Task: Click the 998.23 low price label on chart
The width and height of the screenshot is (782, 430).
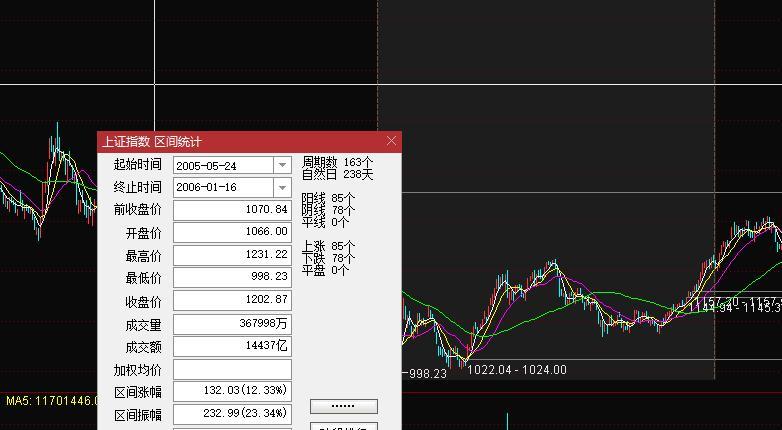Action: (x=427, y=374)
